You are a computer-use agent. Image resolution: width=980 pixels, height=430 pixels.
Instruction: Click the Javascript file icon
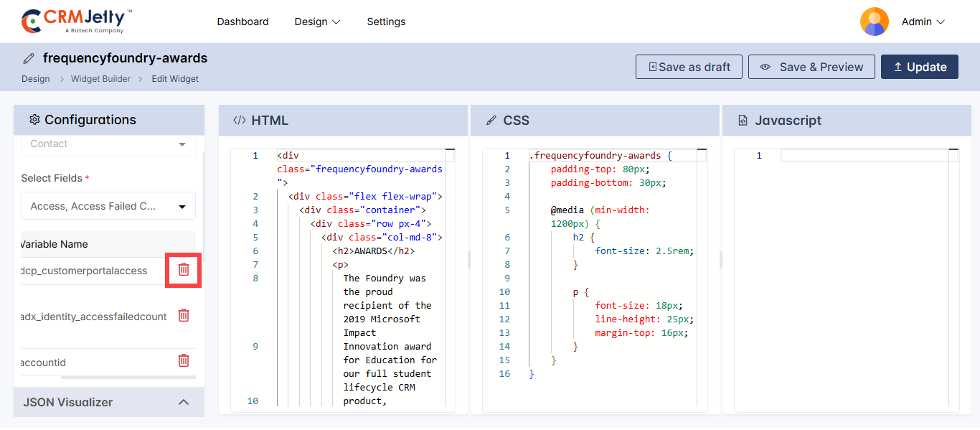(x=743, y=121)
